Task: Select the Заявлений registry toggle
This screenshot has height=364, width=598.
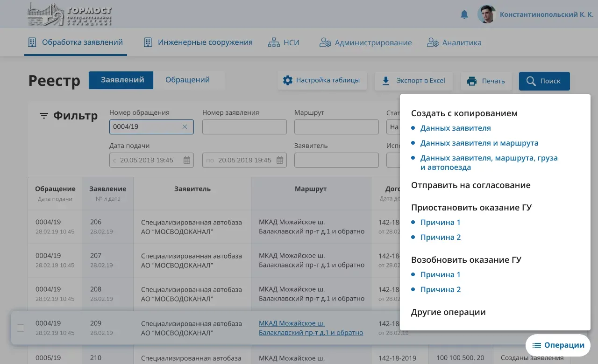Action: [121, 80]
